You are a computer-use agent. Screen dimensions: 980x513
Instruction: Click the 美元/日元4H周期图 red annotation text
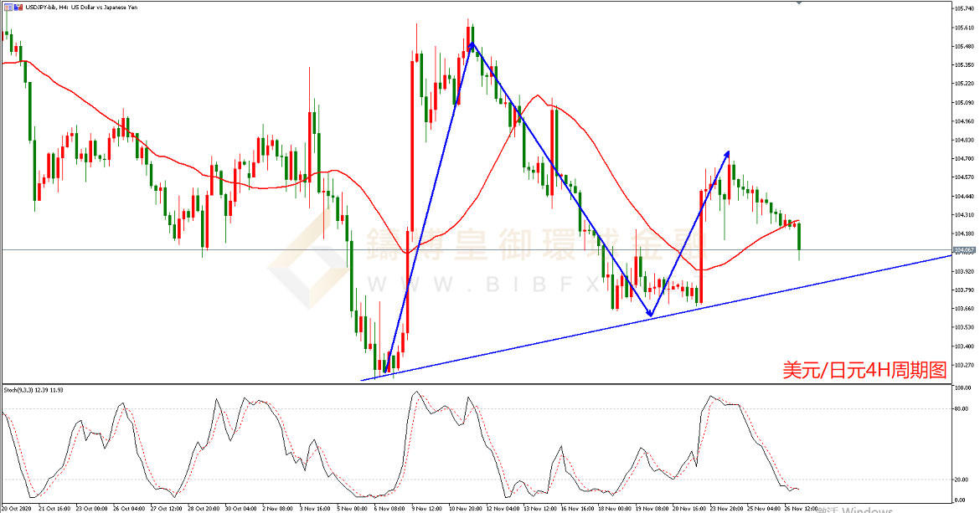click(864, 370)
